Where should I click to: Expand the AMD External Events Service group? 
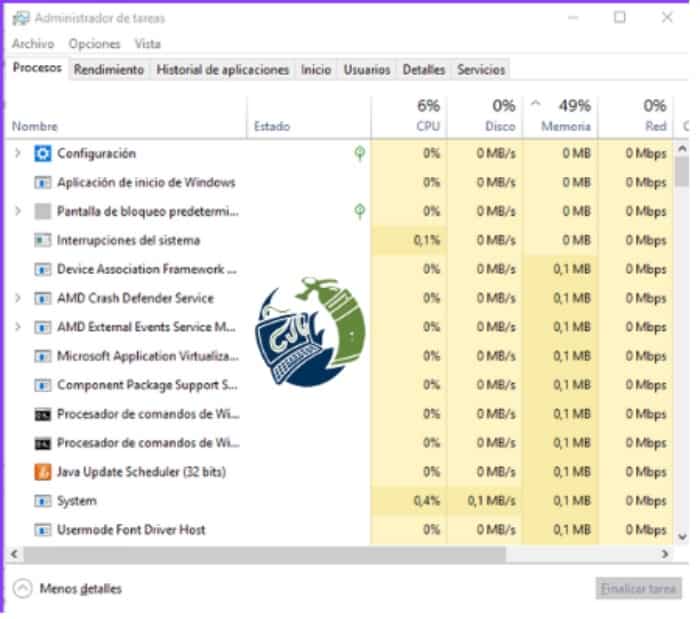coord(18,327)
